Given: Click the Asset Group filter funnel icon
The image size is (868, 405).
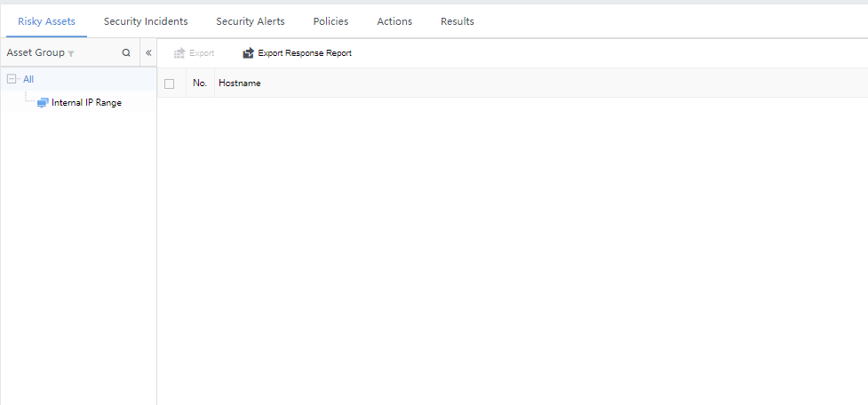Looking at the screenshot, I should [x=71, y=53].
